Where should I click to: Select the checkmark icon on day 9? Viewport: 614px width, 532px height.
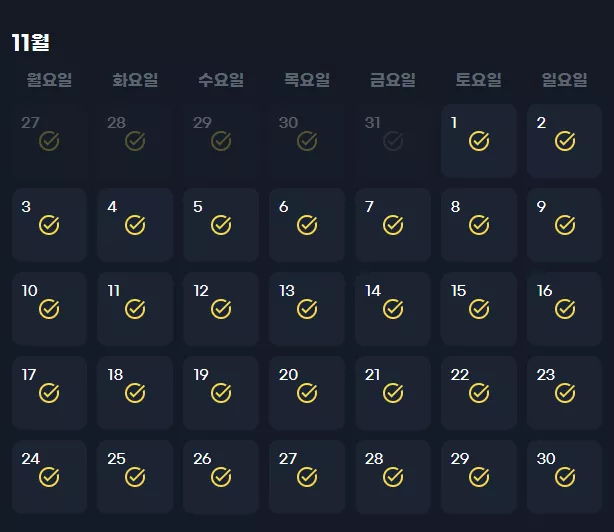565,225
